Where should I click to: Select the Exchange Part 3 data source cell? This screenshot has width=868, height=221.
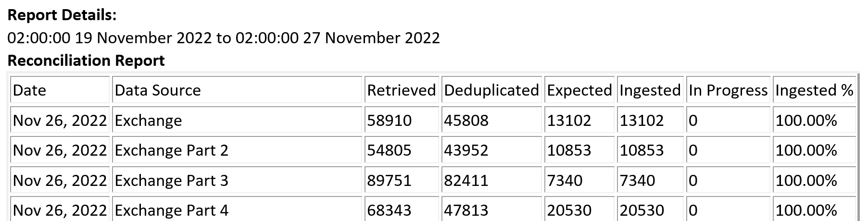(238, 181)
